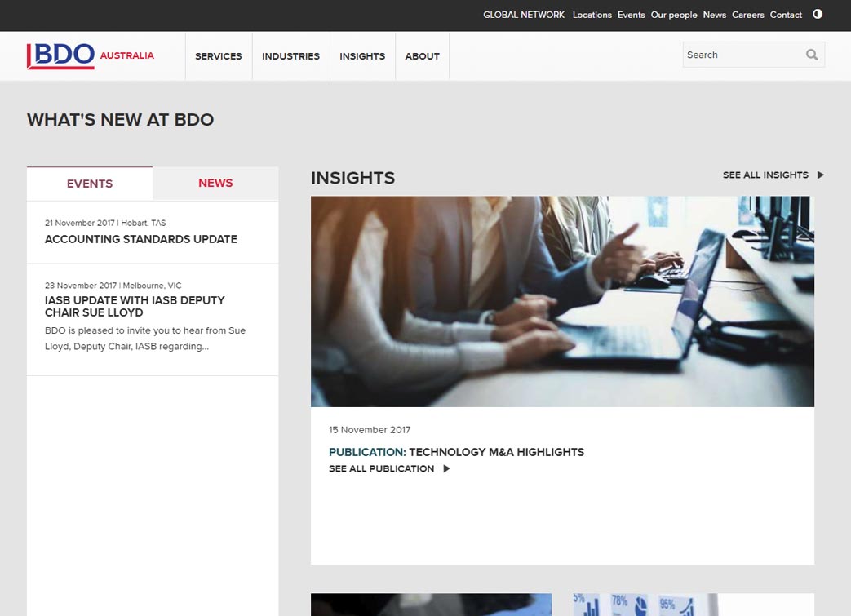This screenshot has width=851, height=616.
Task: Toggle the high contrast mode icon
Action: coord(818,14)
